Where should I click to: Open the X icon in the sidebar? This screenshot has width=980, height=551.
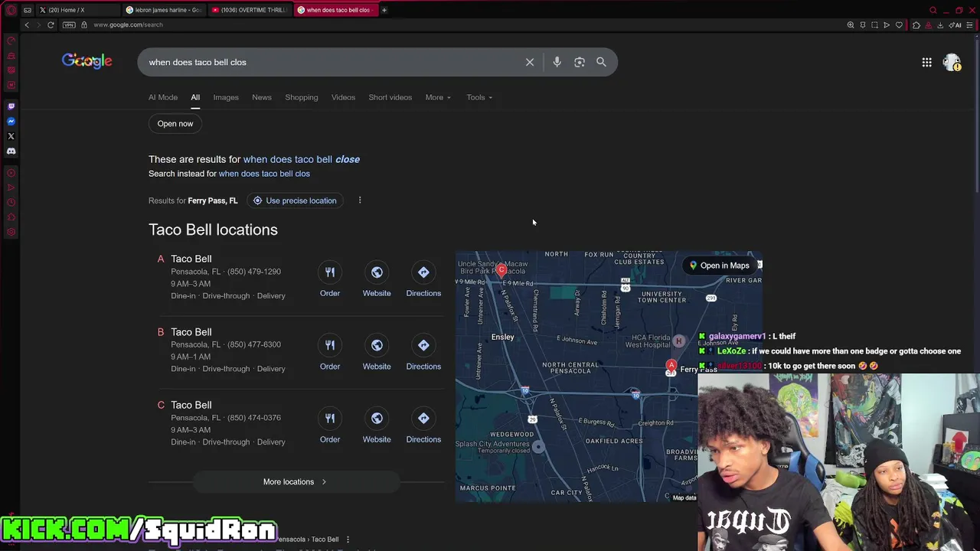pyautogui.click(x=11, y=136)
